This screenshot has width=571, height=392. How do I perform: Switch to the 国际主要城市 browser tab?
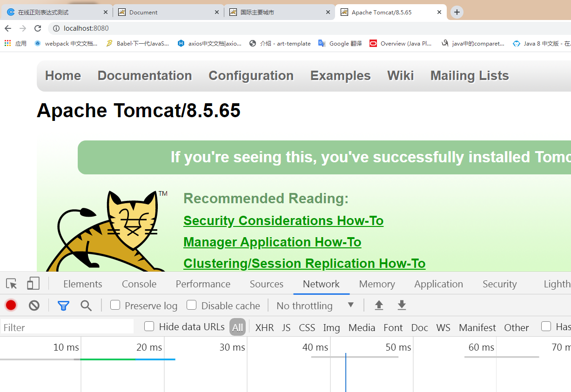click(279, 13)
